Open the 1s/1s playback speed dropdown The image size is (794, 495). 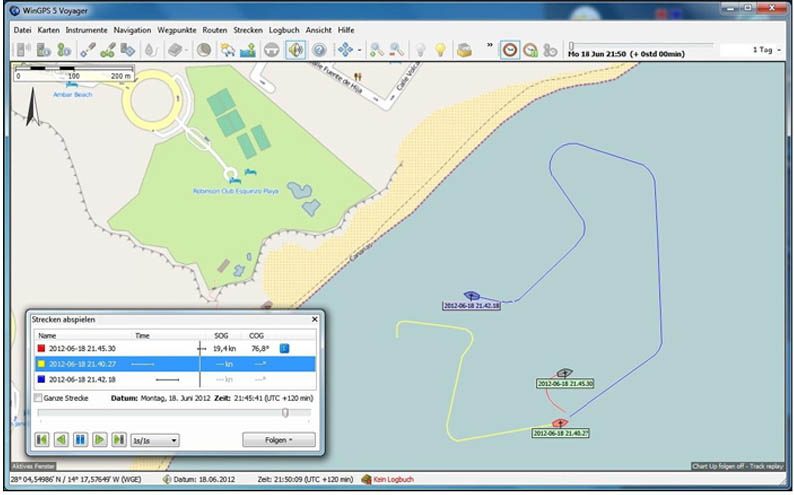click(x=155, y=440)
